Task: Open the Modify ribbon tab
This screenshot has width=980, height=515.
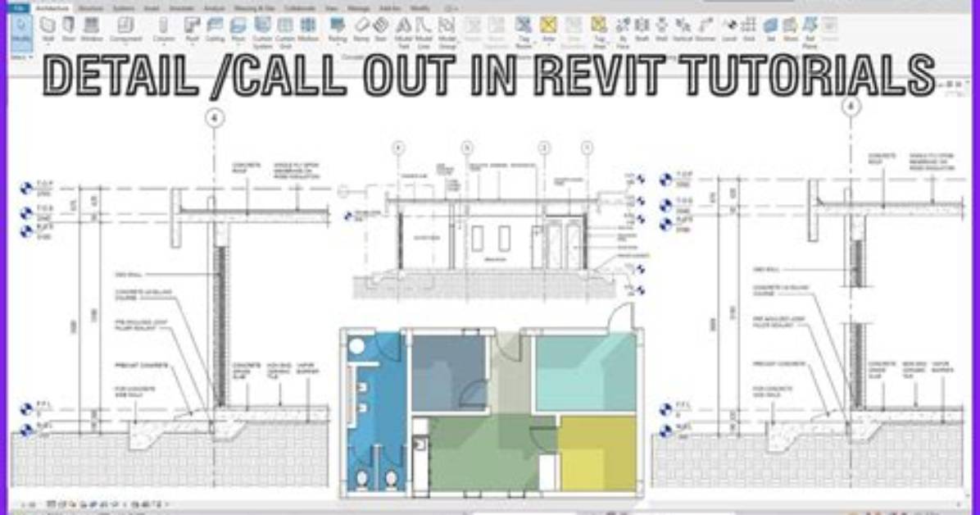Action: [x=420, y=8]
